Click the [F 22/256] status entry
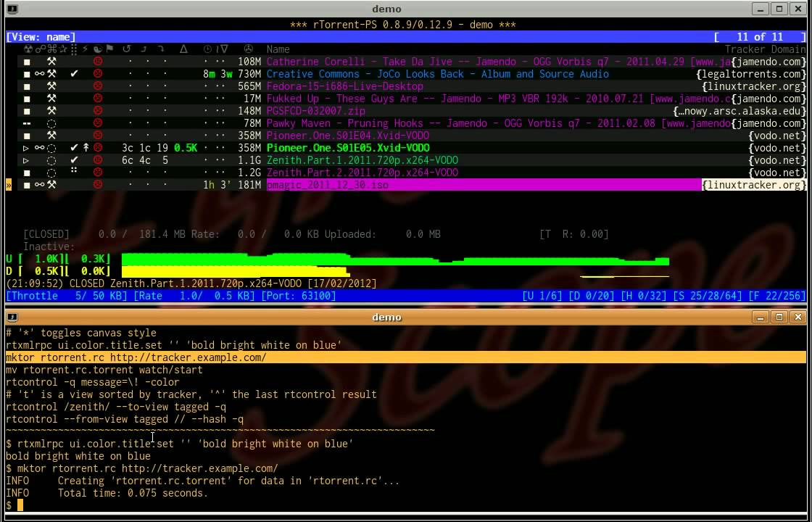 [x=777, y=296]
